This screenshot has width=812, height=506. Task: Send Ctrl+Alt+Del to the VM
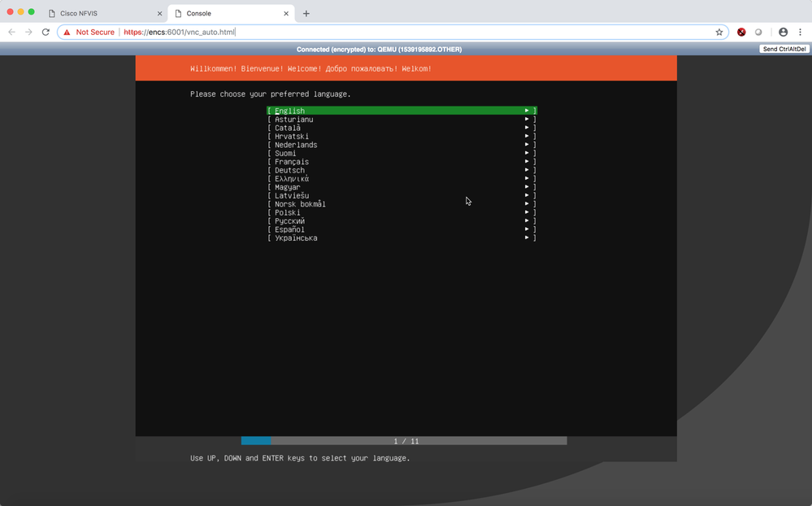coord(784,50)
